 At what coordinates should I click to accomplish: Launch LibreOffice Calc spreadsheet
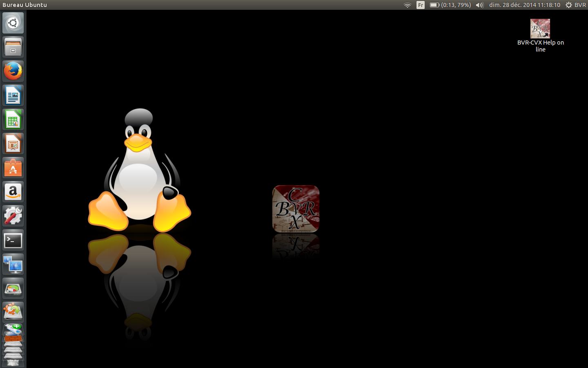13,120
